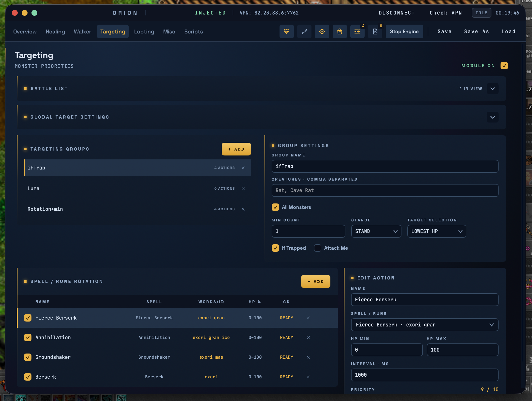Open the sliders settings icon with badge 4
The image size is (532, 401).
coord(357,31)
